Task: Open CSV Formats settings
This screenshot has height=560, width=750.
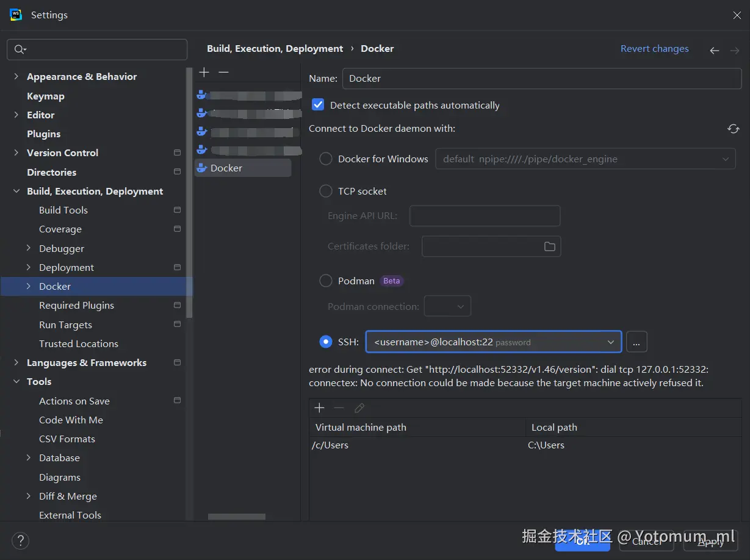Action: click(x=67, y=439)
